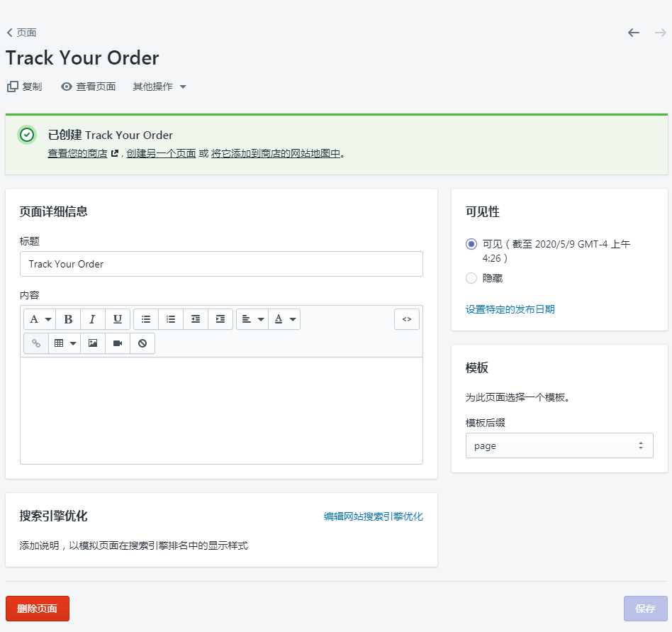Click the 删除页面 button

[x=37, y=609]
